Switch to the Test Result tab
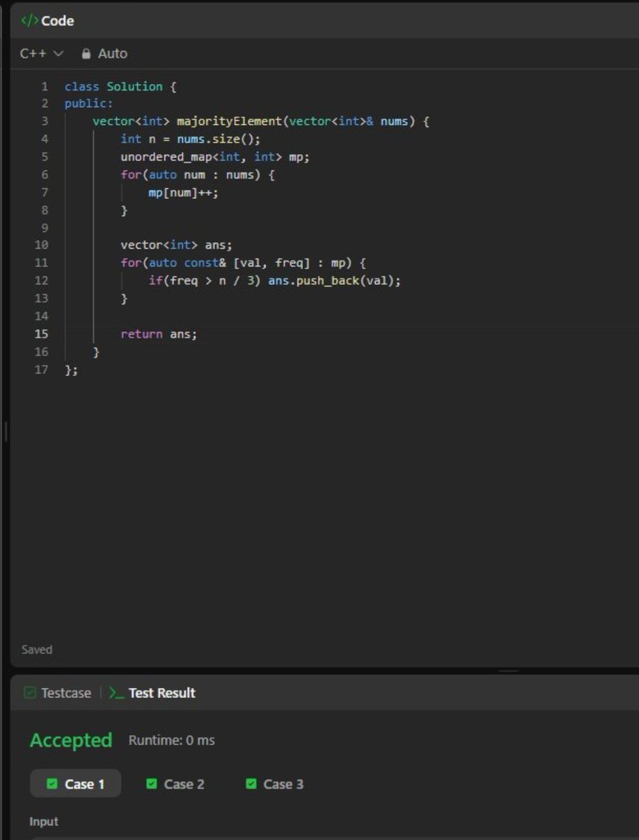Viewport: 639px width, 840px height. 153,693
